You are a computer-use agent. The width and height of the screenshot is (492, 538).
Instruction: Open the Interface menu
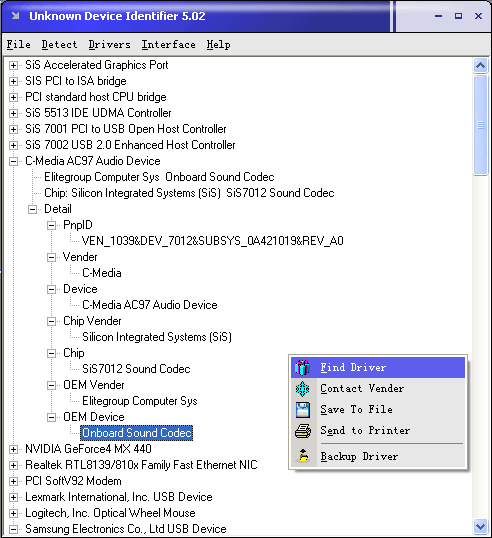[x=168, y=44]
